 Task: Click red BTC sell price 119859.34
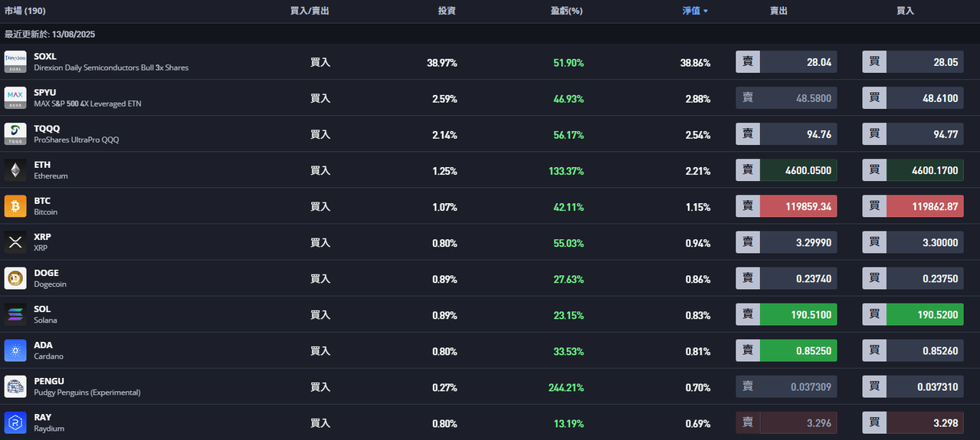(x=786, y=206)
